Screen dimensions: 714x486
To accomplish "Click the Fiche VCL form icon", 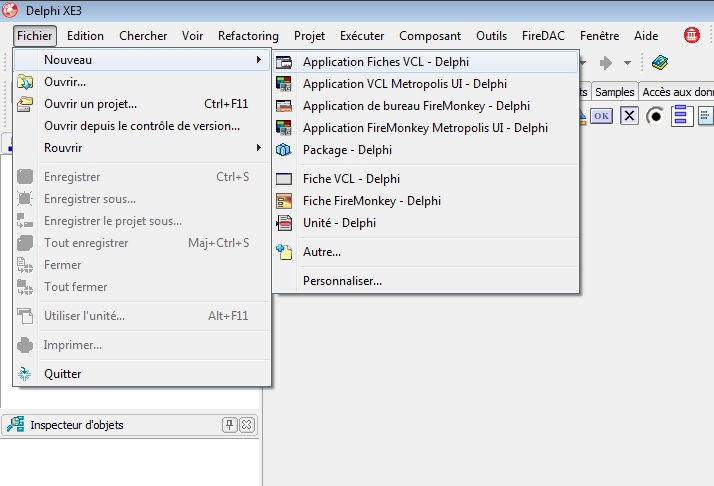I will pyautogui.click(x=284, y=179).
